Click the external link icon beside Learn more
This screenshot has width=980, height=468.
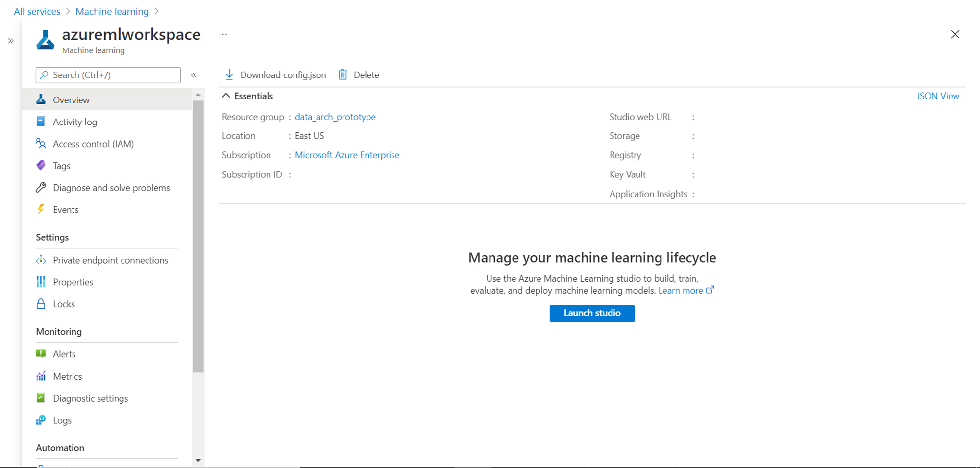[710, 290]
